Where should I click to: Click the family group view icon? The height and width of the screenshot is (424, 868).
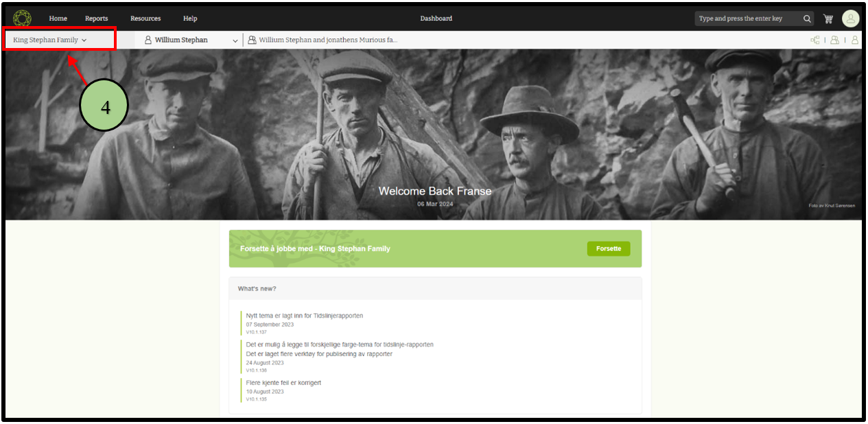[834, 40]
